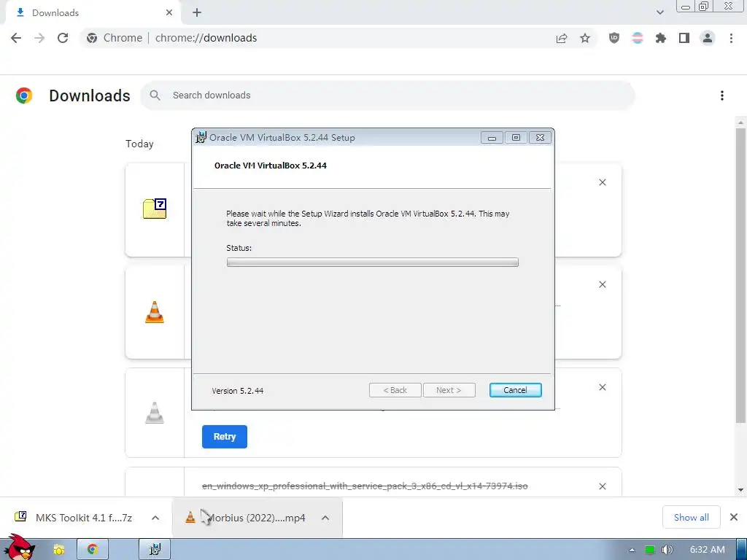Show hidden system tray icons
This screenshot has width=747, height=560.
point(632,550)
